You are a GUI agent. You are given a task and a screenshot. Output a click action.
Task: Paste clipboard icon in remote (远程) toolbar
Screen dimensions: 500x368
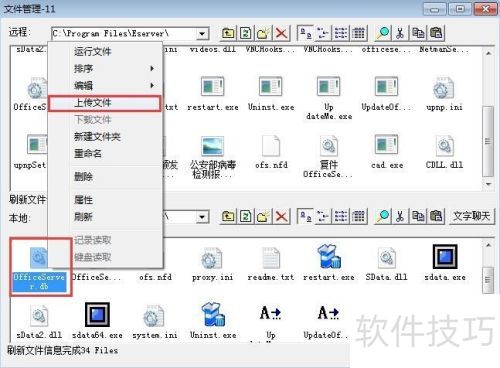pos(436,33)
